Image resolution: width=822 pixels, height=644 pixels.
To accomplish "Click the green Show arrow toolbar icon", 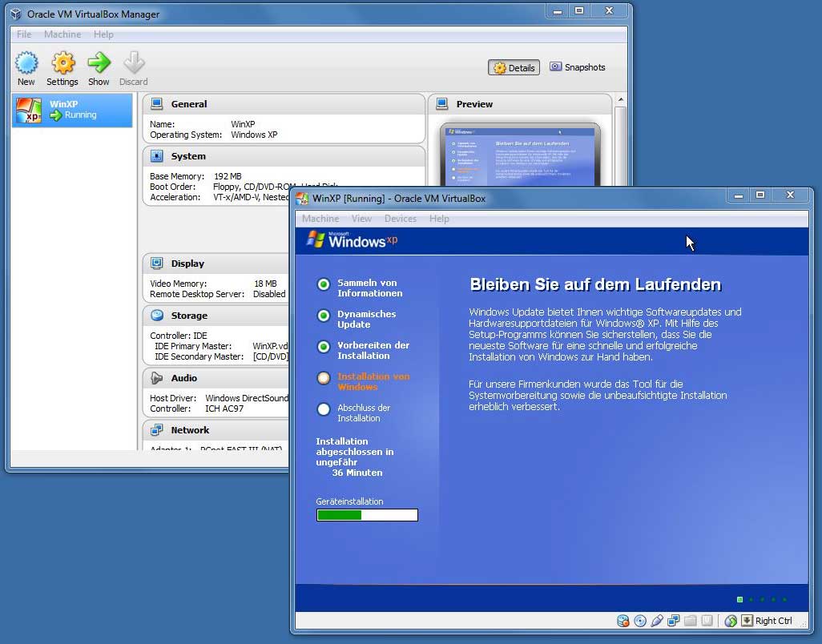I will coord(99,63).
